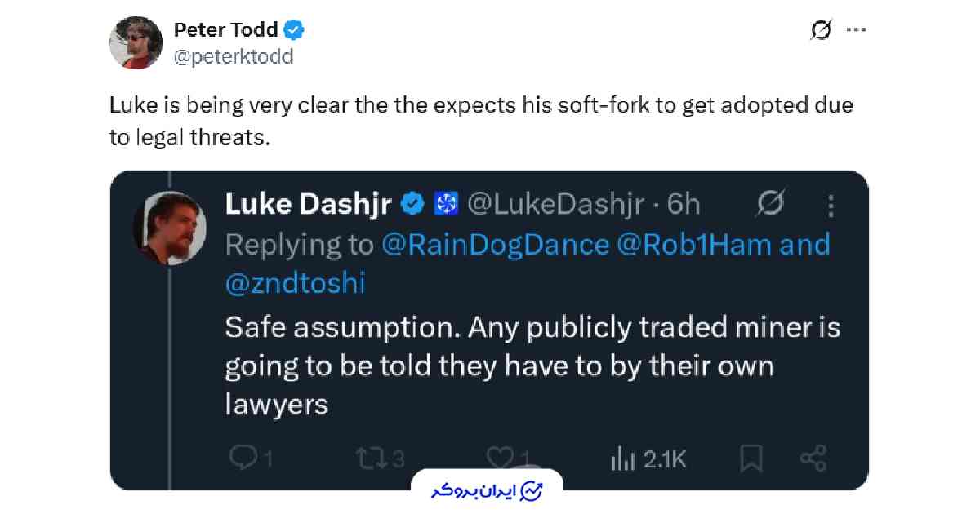
Task: Click the affiliation badge beside Luke's name
Action: [448, 204]
